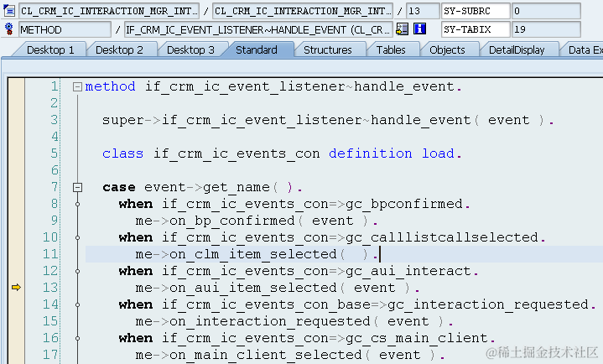Switch to the Desktop 1 tab
Viewport: 603px width, 364px height.
[x=50, y=50]
